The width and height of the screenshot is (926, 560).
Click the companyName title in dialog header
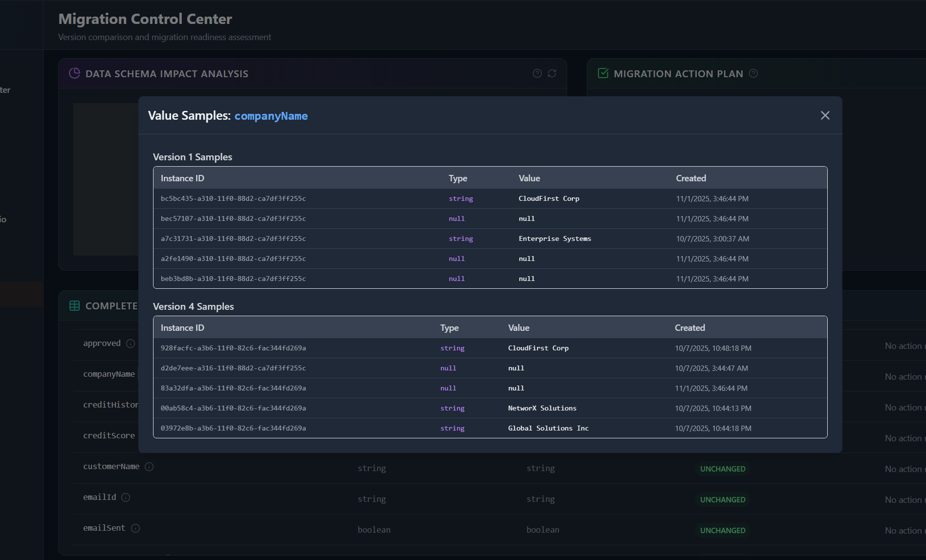click(x=271, y=116)
